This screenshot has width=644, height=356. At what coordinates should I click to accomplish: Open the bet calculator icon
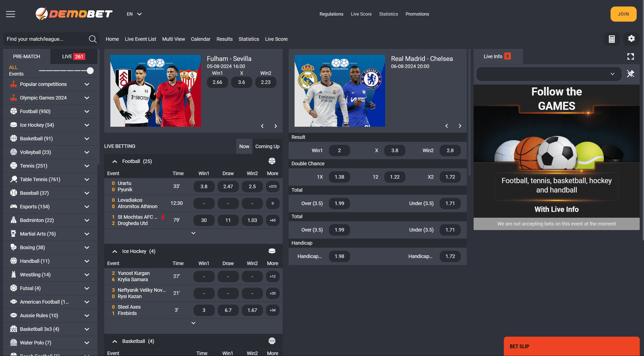(x=612, y=39)
